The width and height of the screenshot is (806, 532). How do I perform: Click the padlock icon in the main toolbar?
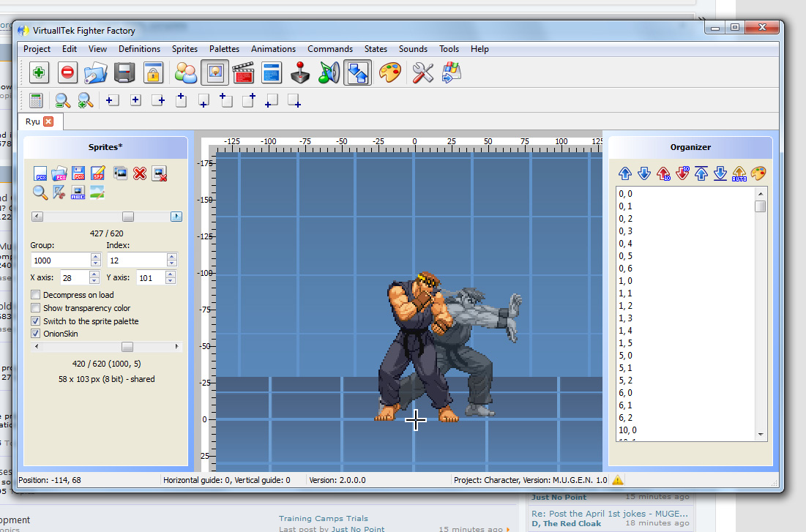pos(153,72)
